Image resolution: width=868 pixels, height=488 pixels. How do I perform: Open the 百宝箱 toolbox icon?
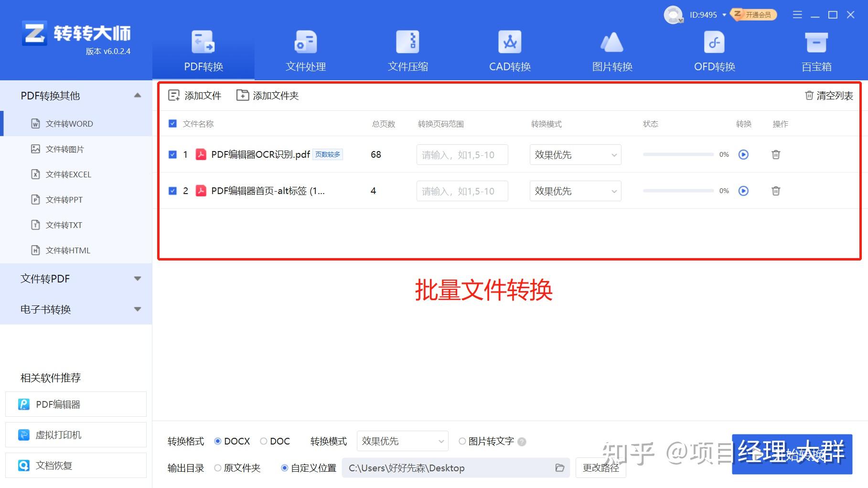pyautogui.click(x=816, y=42)
